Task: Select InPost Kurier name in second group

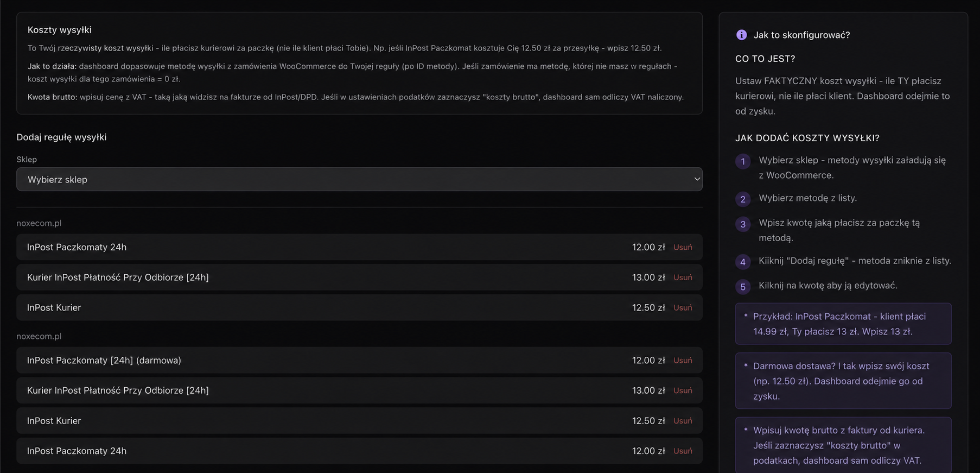Action: coord(54,421)
